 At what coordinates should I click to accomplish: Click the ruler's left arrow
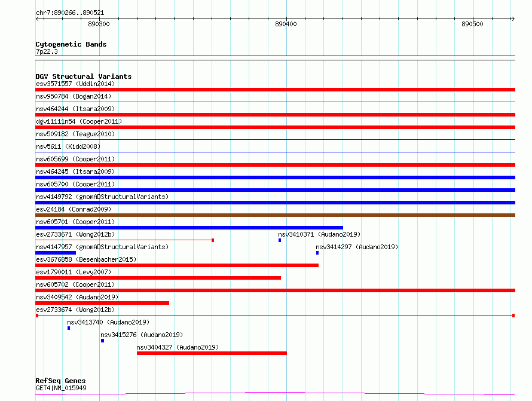point(37,19)
